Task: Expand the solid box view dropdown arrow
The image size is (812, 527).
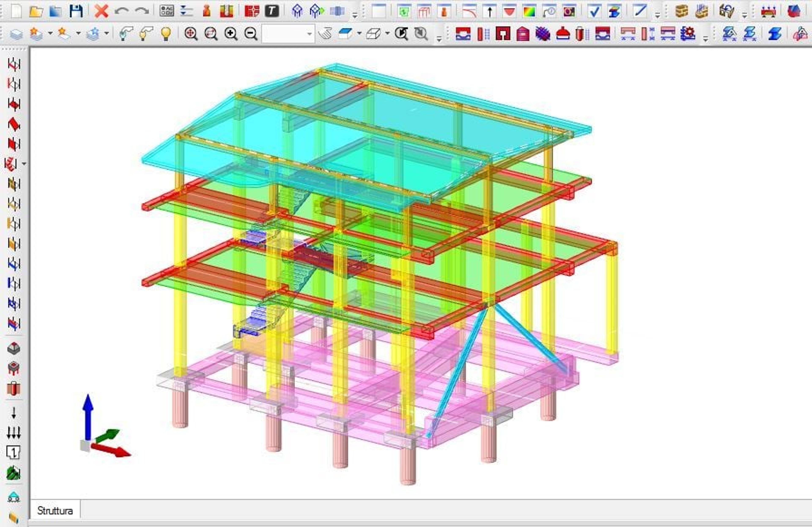Action: (359, 33)
